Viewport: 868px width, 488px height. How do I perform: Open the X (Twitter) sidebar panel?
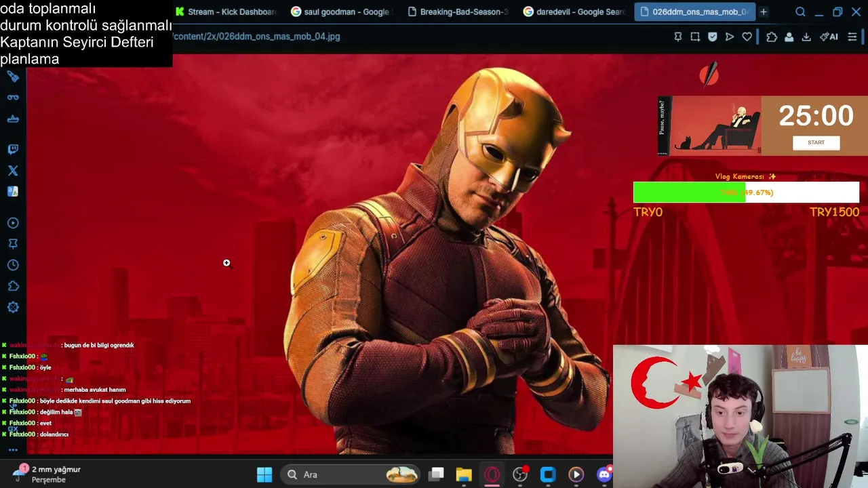coord(13,171)
